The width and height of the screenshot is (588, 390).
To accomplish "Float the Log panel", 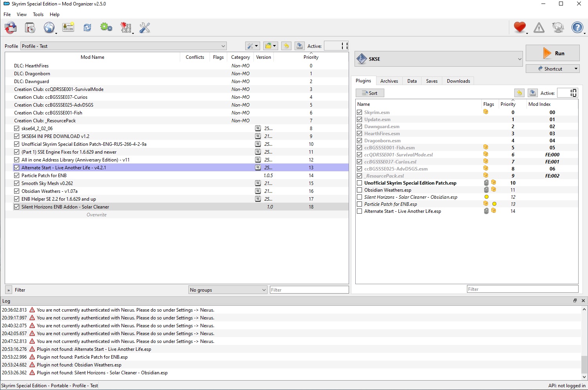I will [575, 301].
